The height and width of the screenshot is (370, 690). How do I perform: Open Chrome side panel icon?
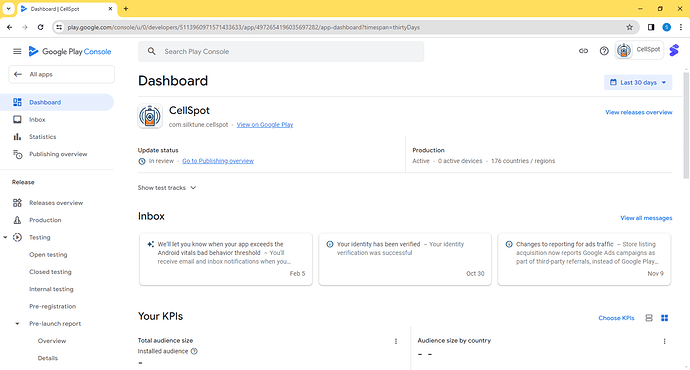(x=651, y=27)
